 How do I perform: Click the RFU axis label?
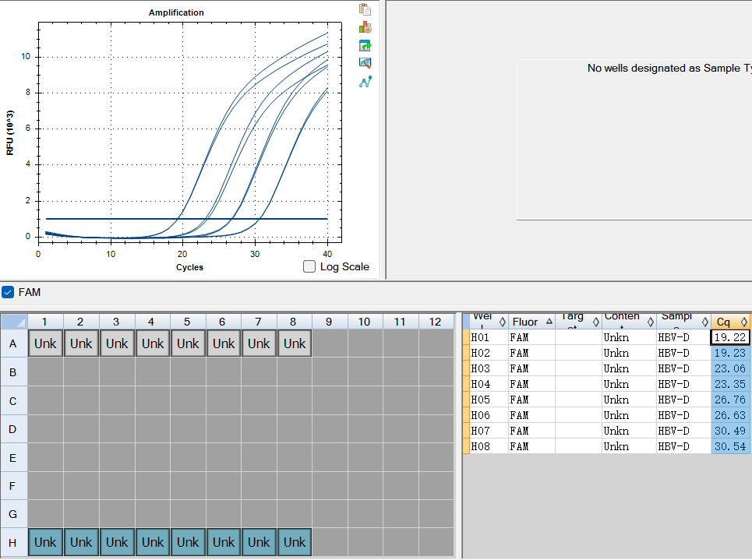click(9, 133)
